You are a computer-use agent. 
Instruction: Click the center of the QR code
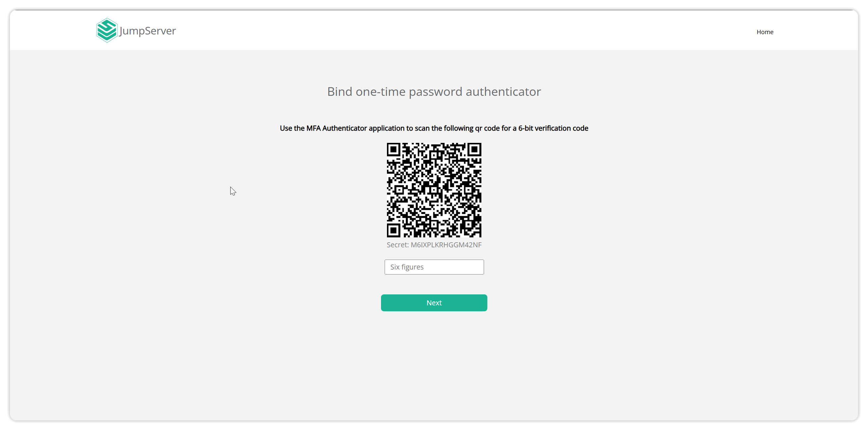pos(434,190)
